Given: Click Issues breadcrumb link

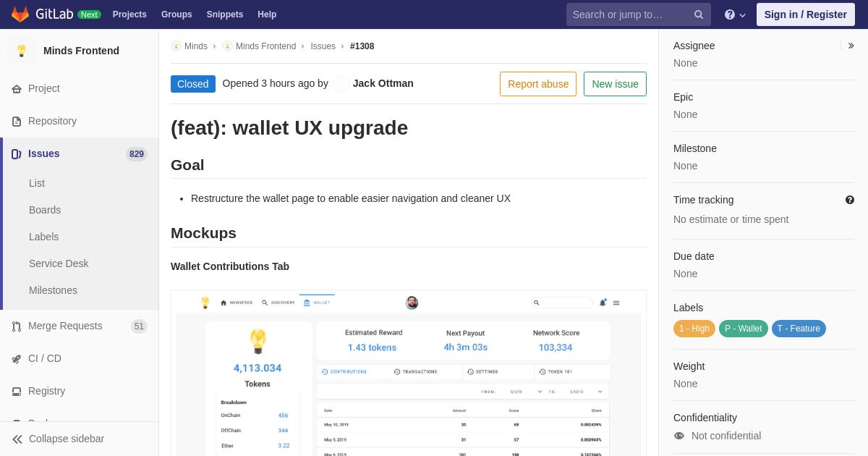Looking at the screenshot, I should pyautogui.click(x=323, y=46).
